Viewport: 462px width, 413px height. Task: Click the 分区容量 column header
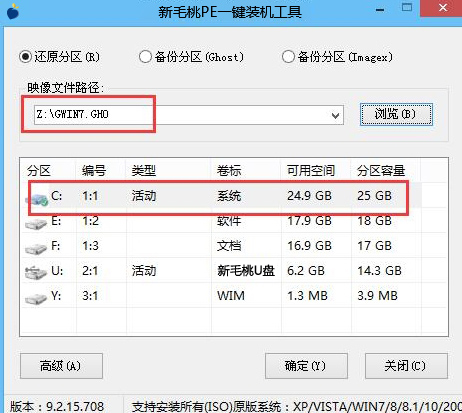(x=381, y=171)
